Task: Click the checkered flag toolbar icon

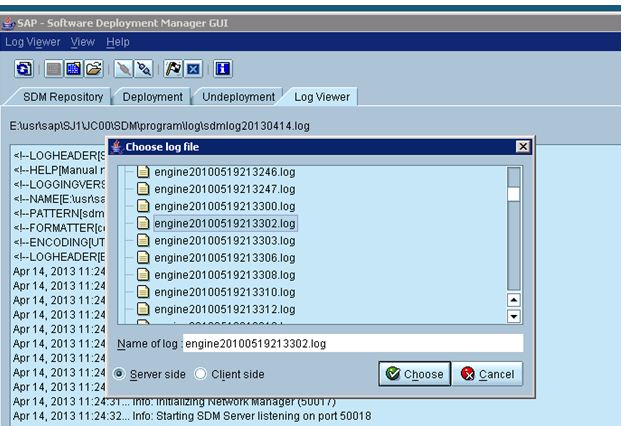Action: [x=173, y=69]
